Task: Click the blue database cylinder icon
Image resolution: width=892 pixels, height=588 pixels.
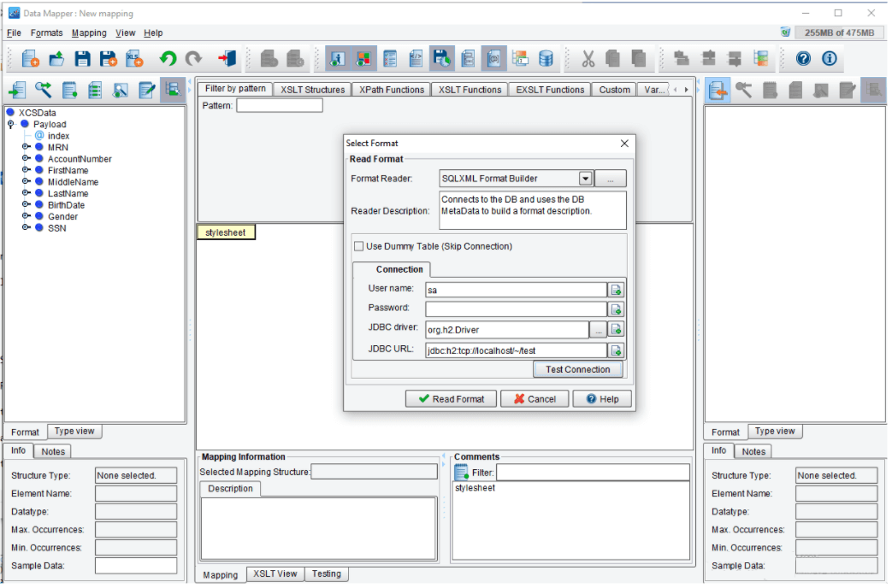Action: coord(546,59)
